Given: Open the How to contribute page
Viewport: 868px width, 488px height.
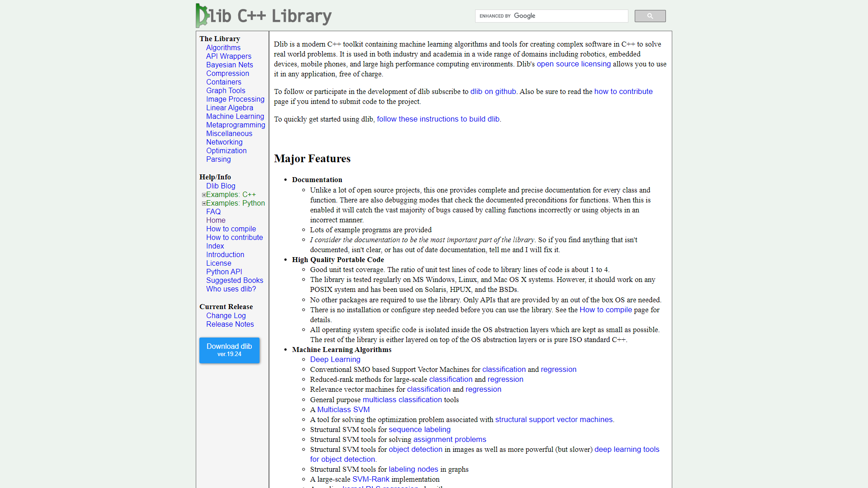Looking at the screenshot, I should [x=234, y=237].
